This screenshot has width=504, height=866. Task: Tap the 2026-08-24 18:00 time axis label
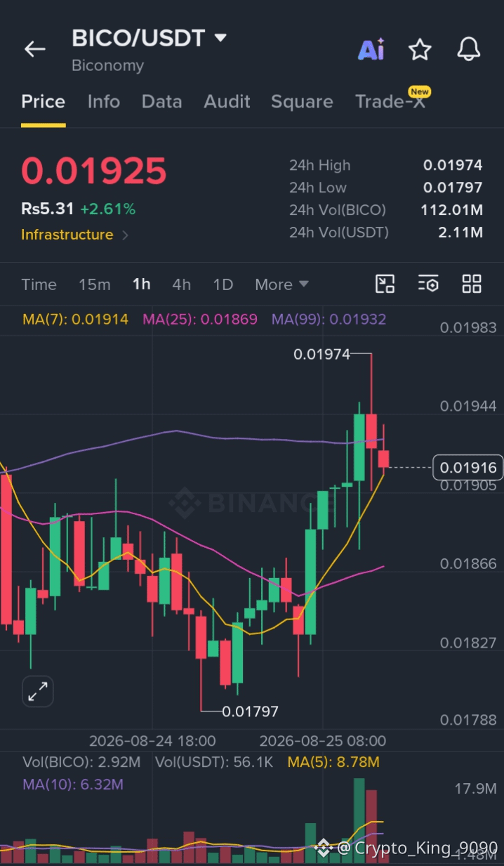click(152, 741)
